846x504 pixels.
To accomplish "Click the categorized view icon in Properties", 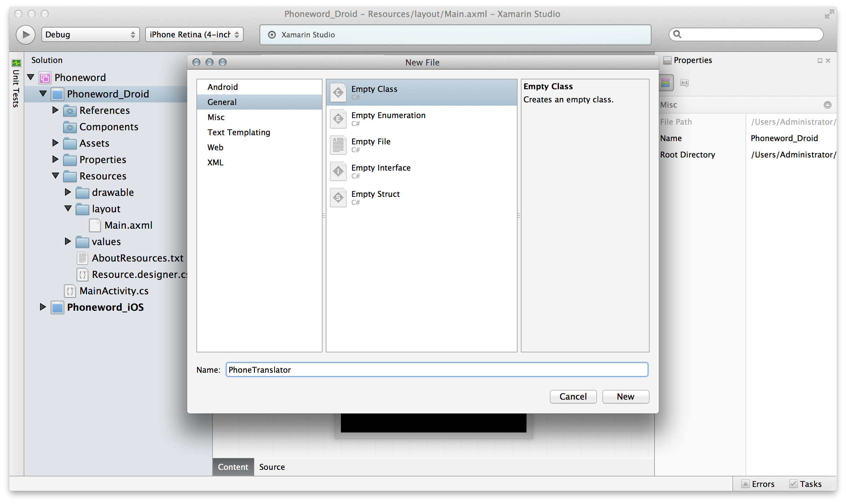I will click(665, 83).
